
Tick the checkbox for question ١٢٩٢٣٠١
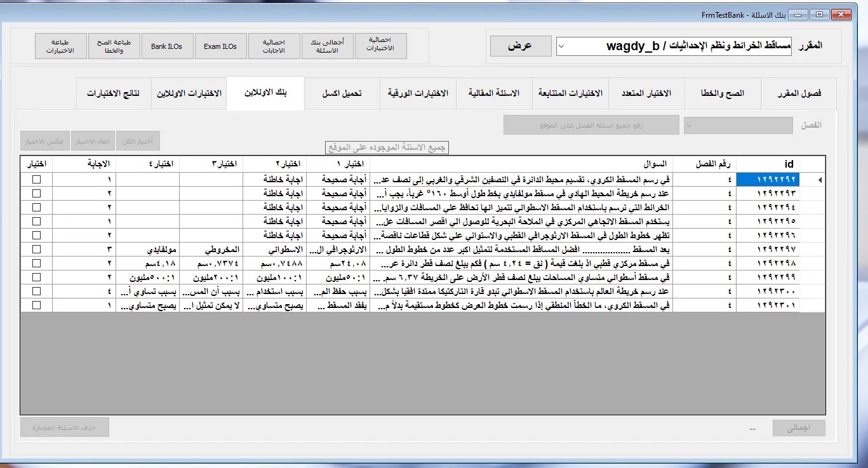[36, 305]
